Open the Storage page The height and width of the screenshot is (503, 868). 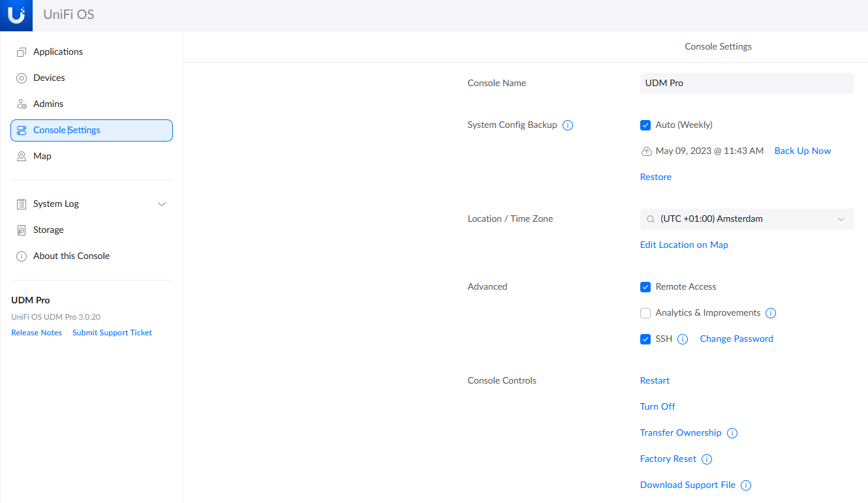tap(91, 230)
